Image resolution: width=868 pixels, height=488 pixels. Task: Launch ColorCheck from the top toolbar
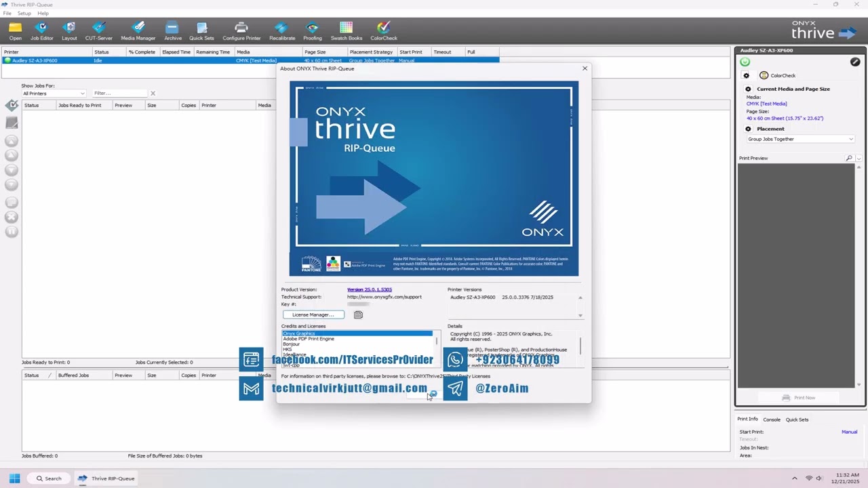(x=384, y=31)
